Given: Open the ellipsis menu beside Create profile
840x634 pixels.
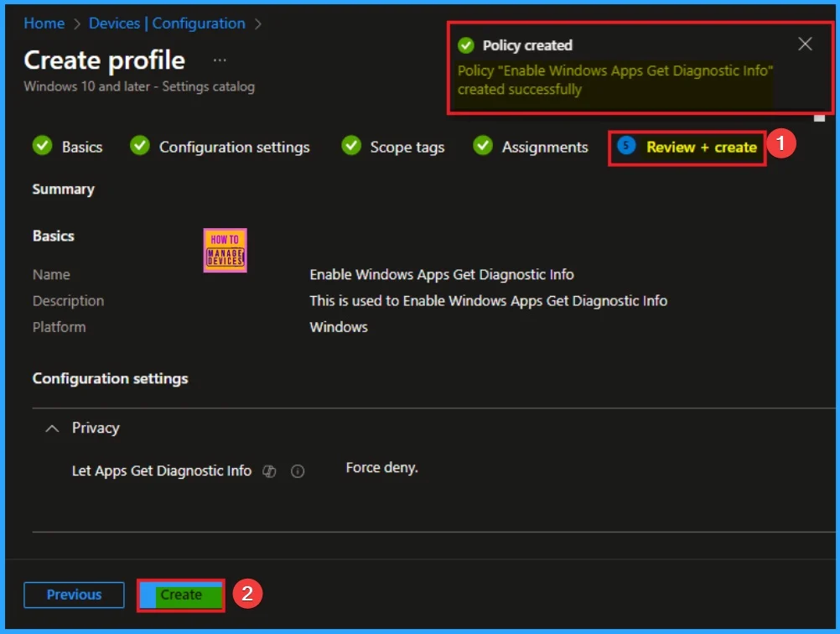Looking at the screenshot, I should (220, 60).
